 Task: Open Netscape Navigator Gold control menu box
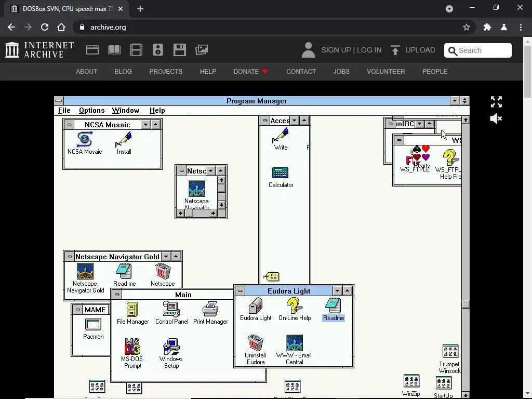pos(70,257)
